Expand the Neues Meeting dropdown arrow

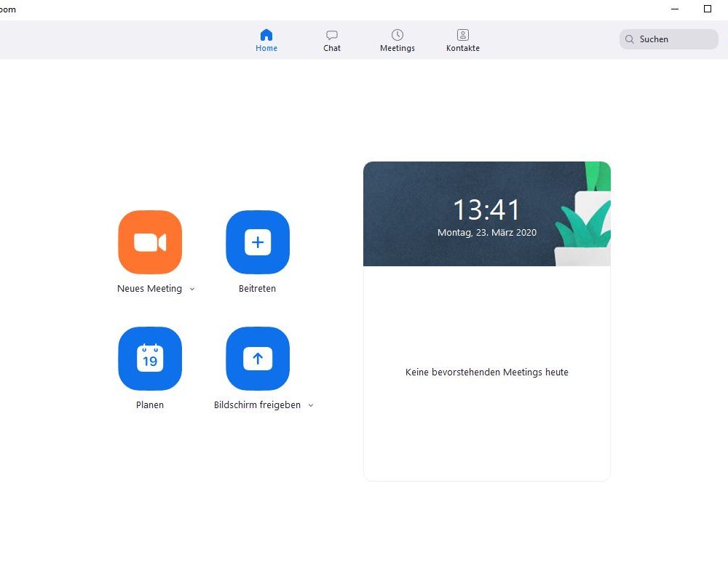[x=192, y=289]
